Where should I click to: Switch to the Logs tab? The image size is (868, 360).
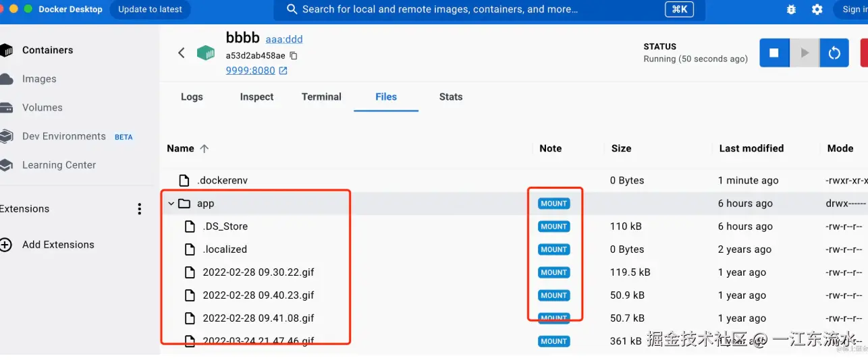click(192, 96)
